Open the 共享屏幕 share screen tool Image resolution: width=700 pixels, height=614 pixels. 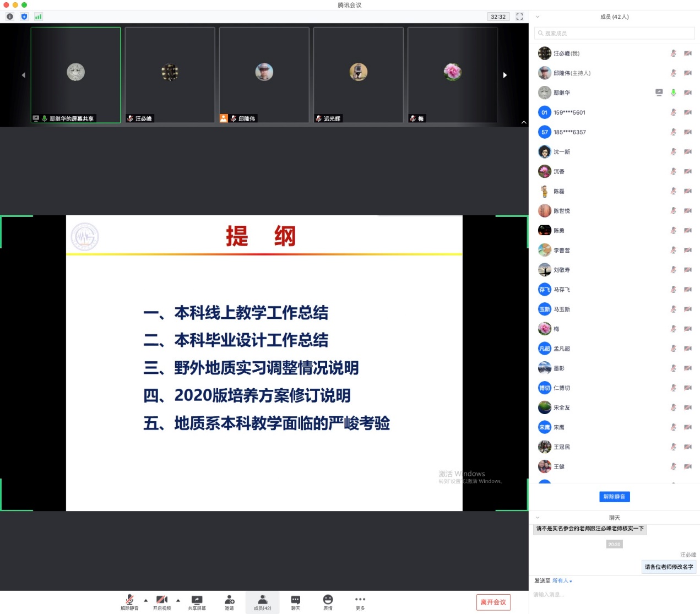[x=197, y=602]
